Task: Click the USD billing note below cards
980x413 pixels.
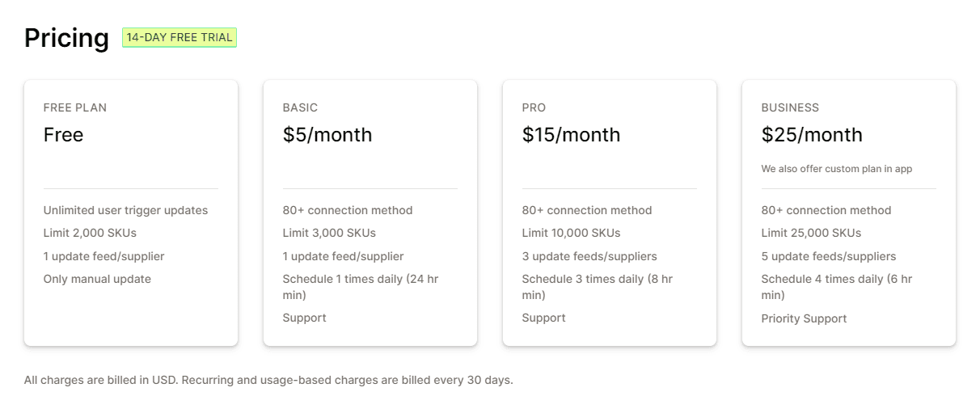Action: 268,380
